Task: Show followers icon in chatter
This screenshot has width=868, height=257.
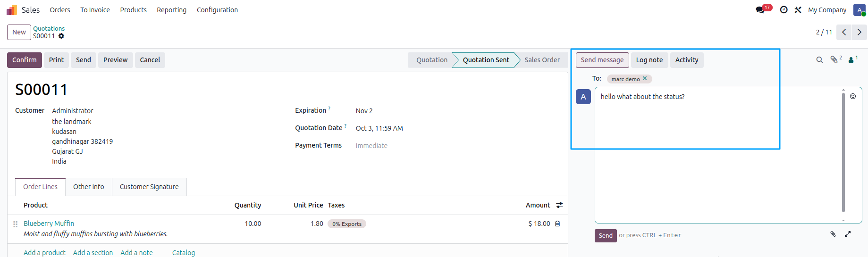Action: click(x=851, y=60)
